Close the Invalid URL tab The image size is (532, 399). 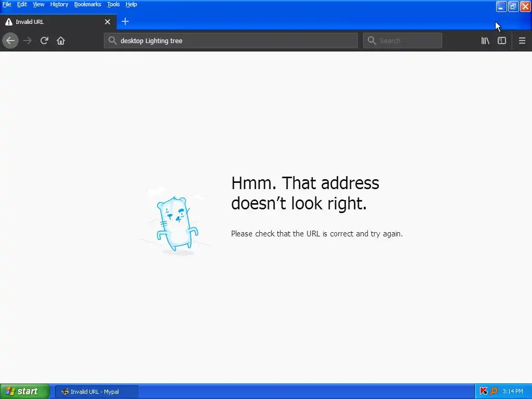108,22
